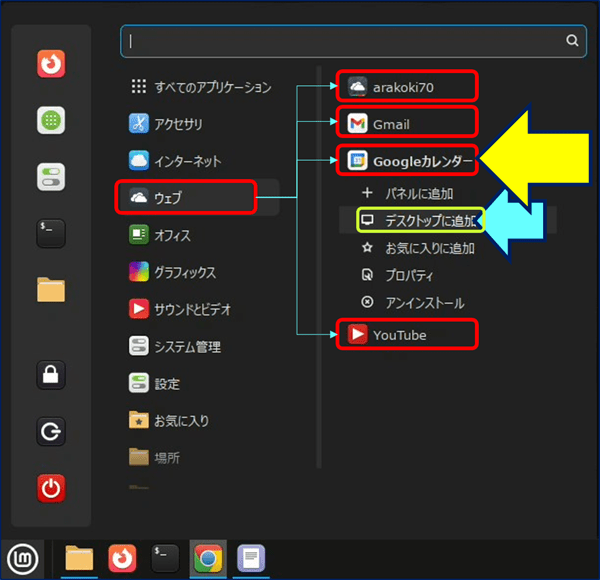Select the 設定 category
The height and width of the screenshot is (580, 600).
click(154, 383)
